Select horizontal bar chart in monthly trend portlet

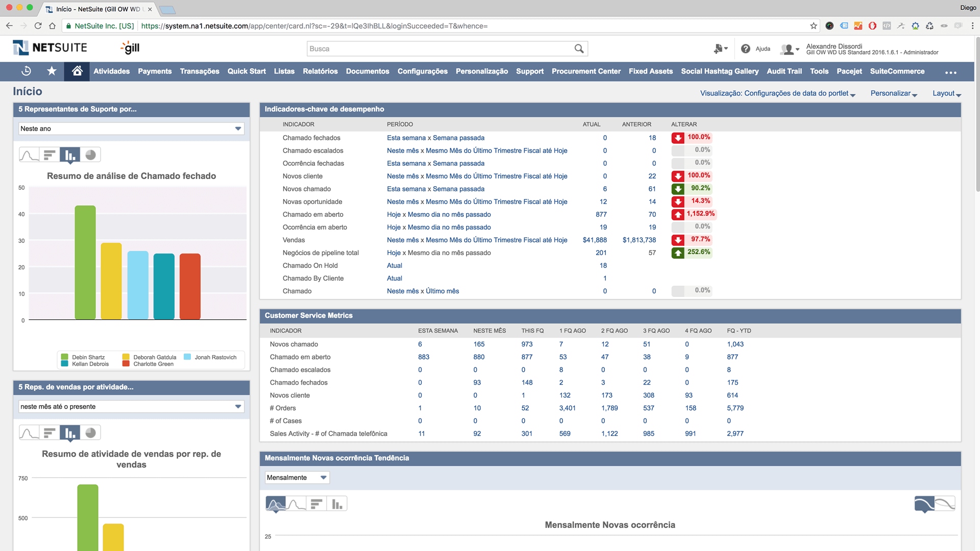316,504
